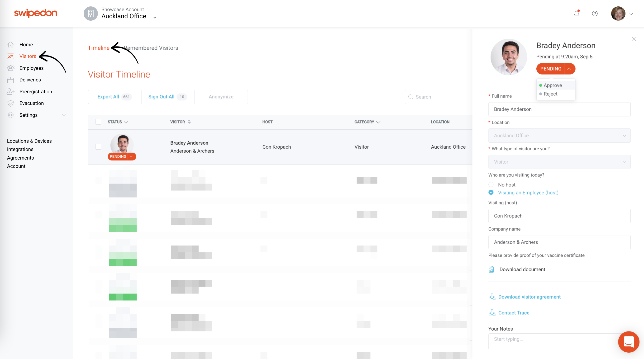The image size is (644, 359).
Task: Switch to the Timeline tab
Action: [99, 48]
